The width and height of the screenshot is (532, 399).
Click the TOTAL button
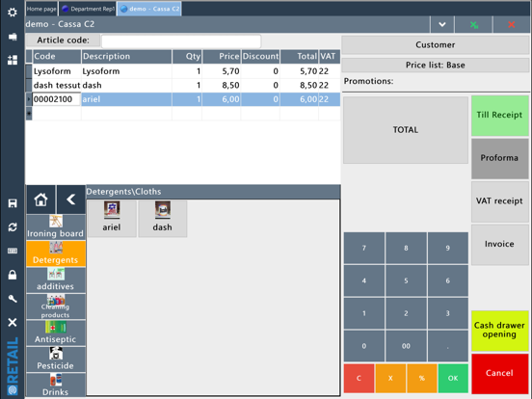(x=406, y=129)
